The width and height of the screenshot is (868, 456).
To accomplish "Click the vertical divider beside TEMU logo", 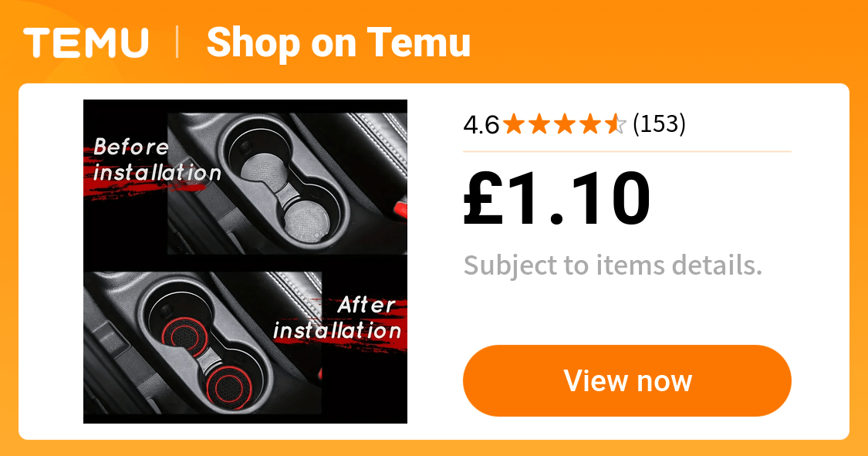I will (177, 42).
